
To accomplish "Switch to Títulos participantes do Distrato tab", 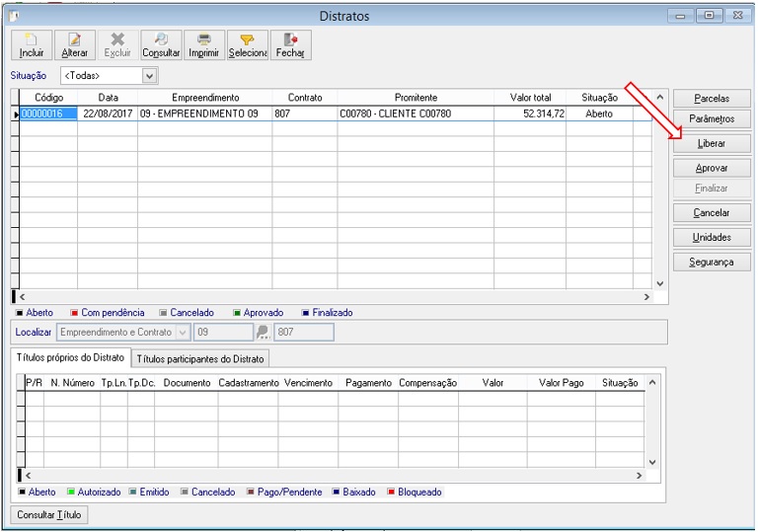I will coord(200,359).
